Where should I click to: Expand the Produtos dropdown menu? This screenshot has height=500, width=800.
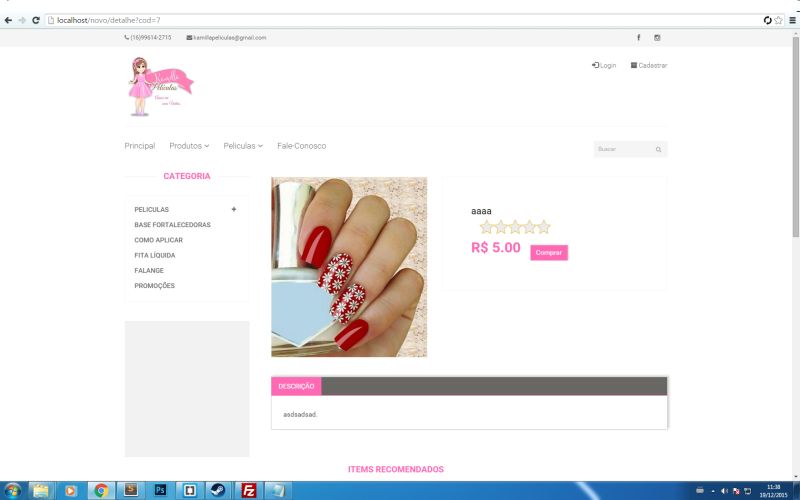[189, 146]
